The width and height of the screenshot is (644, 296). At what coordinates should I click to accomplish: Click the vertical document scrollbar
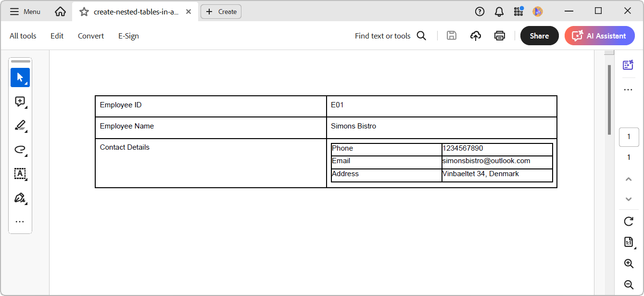point(609,100)
